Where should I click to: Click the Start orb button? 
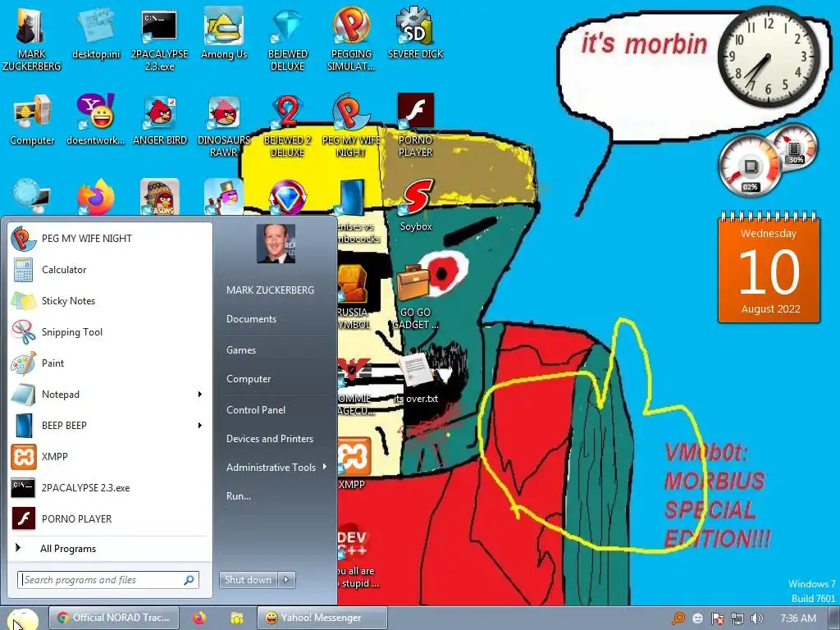(22, 620)
